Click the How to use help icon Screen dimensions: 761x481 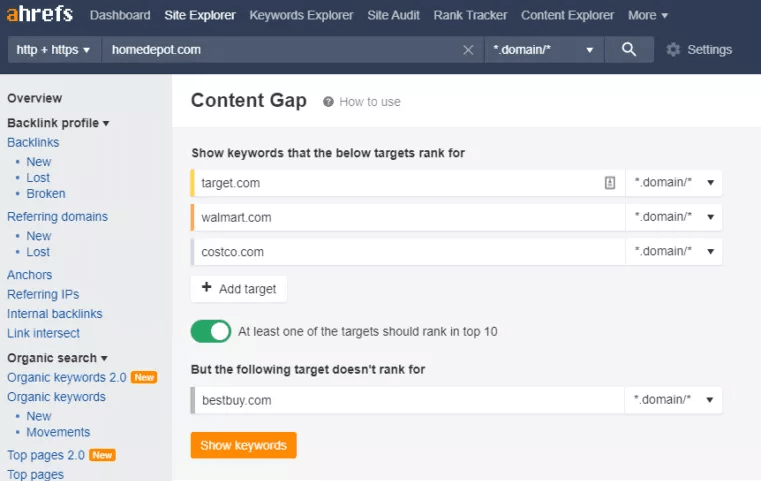pos(328,102)
